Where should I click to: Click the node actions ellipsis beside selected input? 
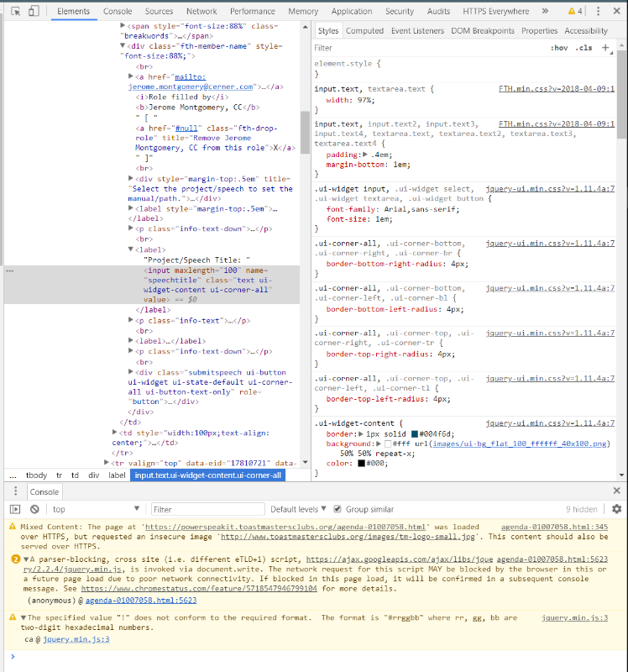point(10,270)
